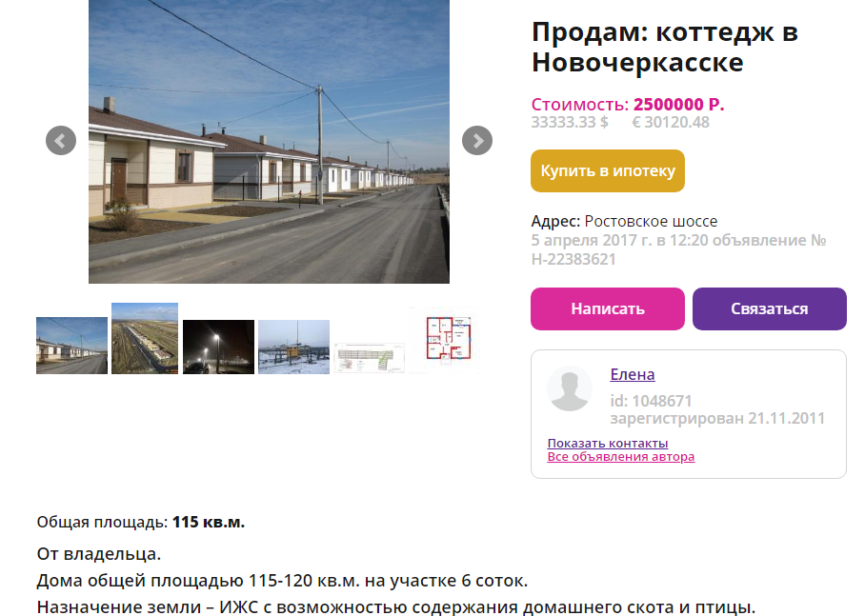
Task: Select red floor plan thumbnail
Action: 448,337
